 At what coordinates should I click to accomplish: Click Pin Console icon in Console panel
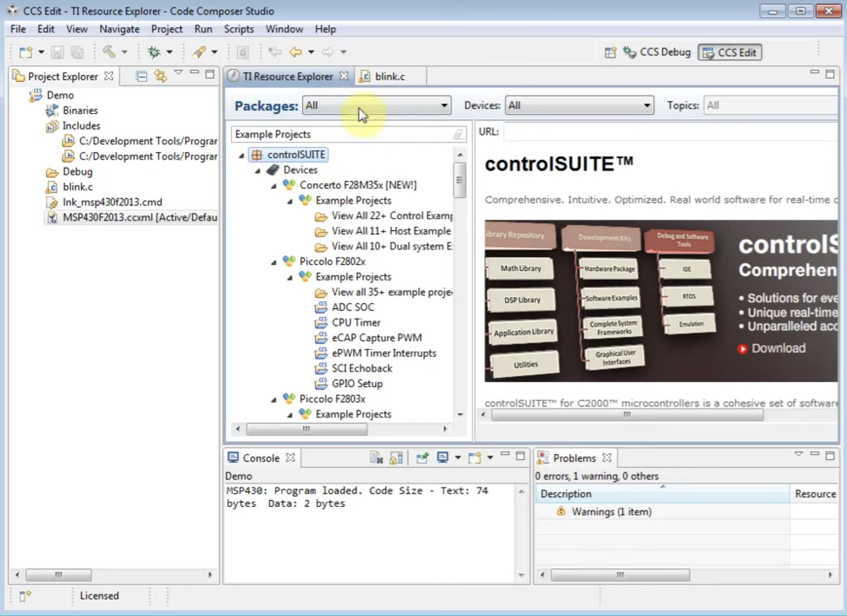click(x=422, y=458)
